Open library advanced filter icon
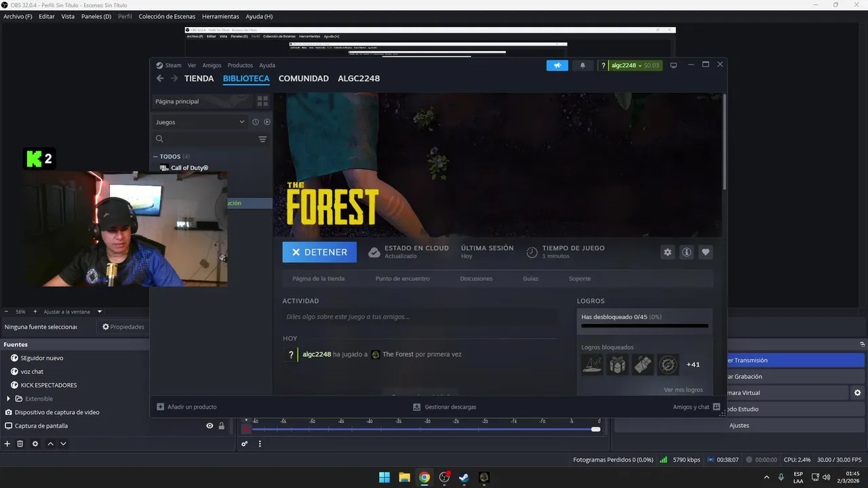Image resolution: width=868 pixels, height=488 pixels. point(262,139)
